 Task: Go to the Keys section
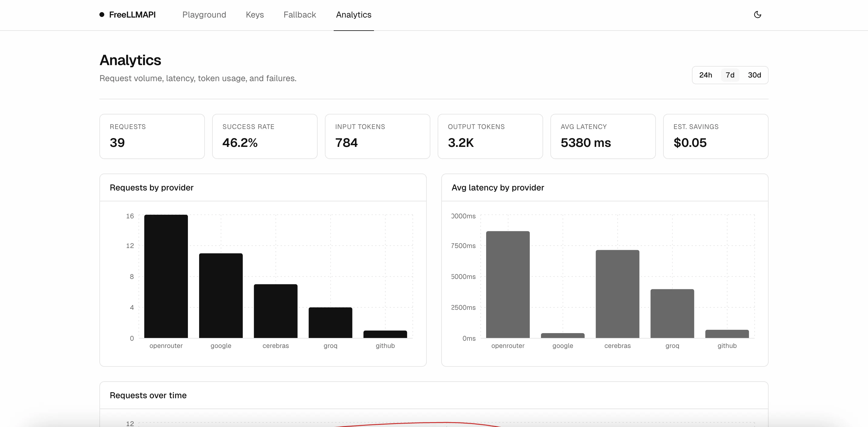255,15
